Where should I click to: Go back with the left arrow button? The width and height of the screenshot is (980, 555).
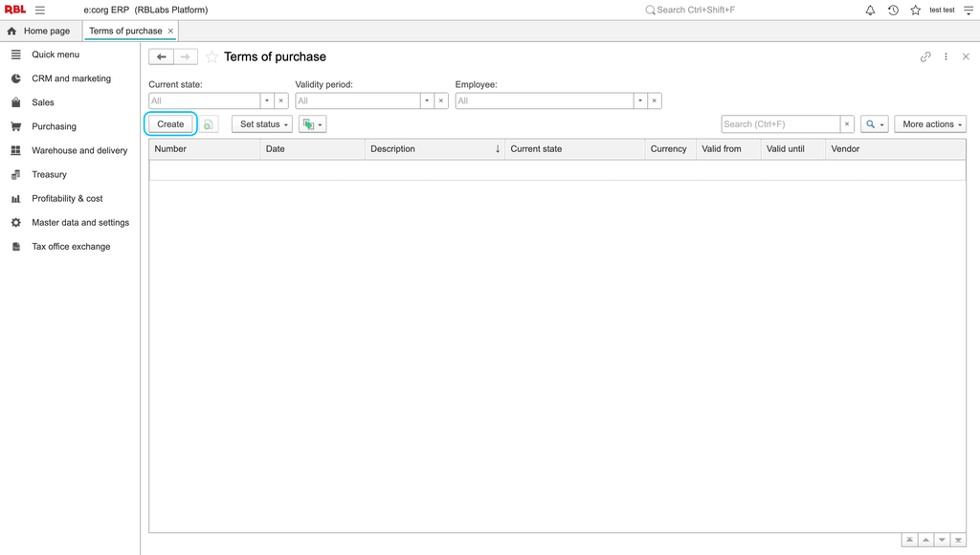tap(161, 56)
